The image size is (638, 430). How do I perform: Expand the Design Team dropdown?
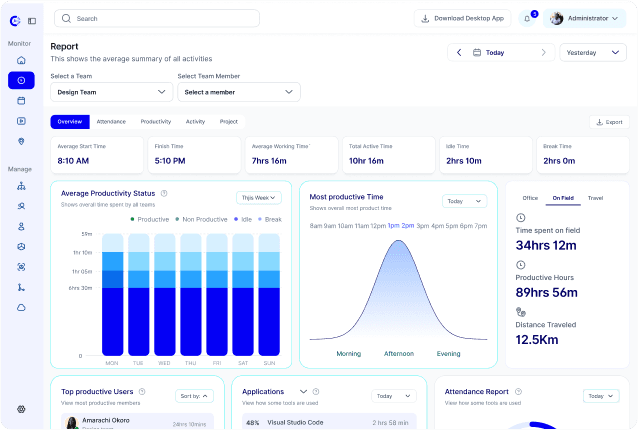point(111,92)
